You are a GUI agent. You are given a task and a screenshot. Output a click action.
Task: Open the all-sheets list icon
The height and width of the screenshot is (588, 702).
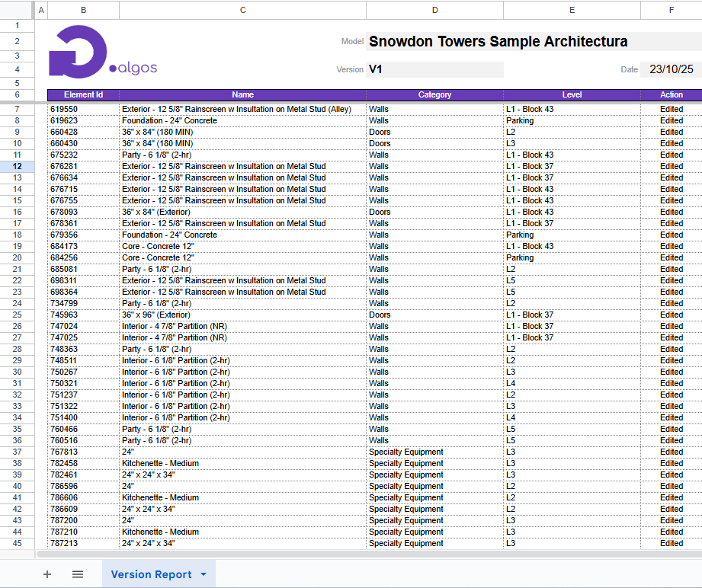tap(77, 574)
